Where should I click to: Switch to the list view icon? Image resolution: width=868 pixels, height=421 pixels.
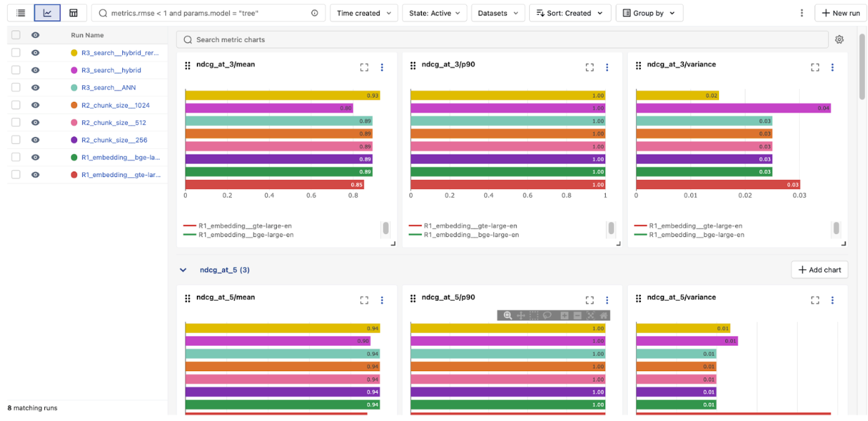pos(21,13)
